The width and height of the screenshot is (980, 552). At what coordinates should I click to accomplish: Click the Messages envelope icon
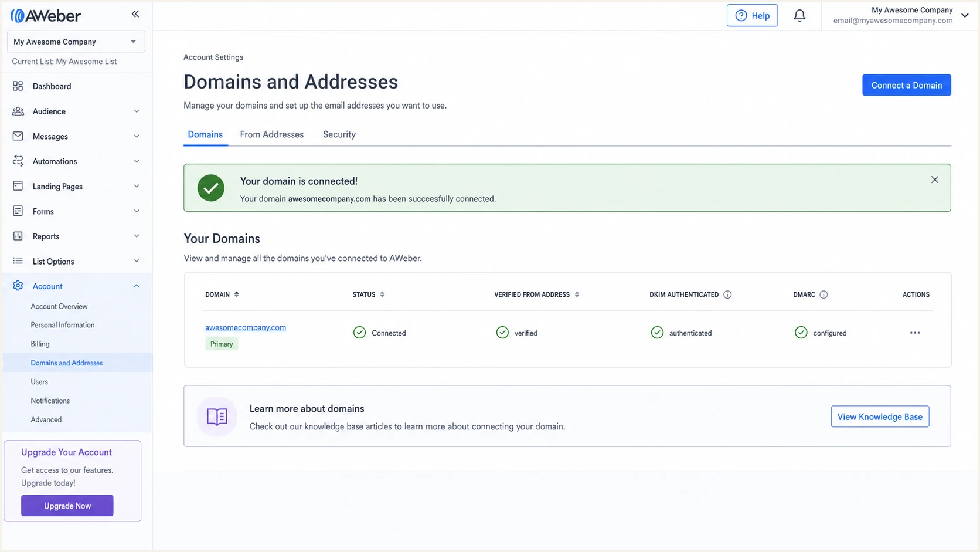pos(18,136)
